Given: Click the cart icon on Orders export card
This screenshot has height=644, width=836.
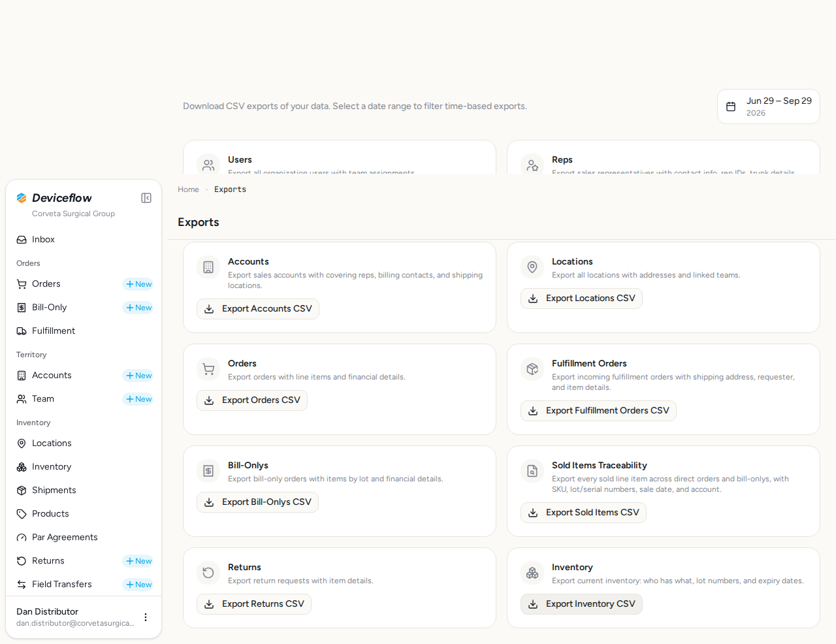Looking at the screenshot, I should (x=208, y=369).
